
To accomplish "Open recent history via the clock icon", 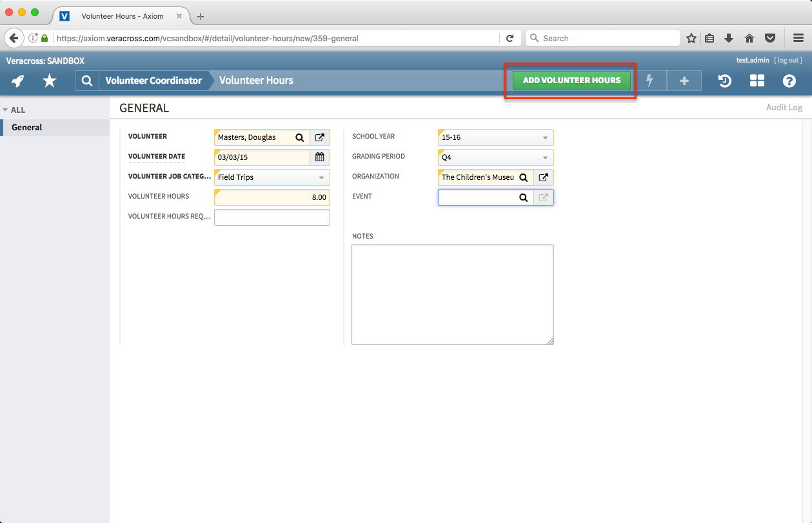I will pos(724,81).
